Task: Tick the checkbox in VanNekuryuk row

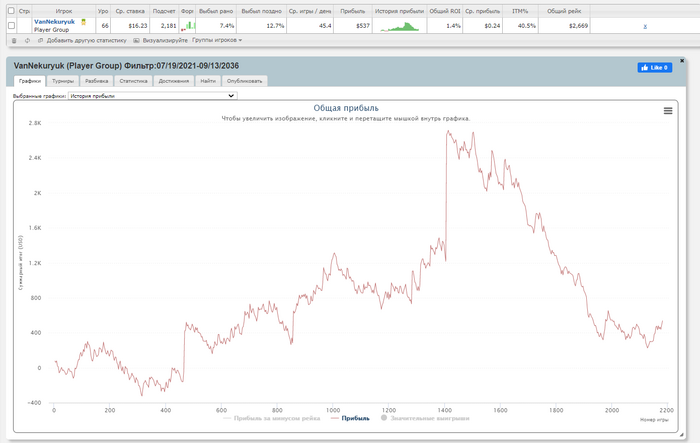Action: point(12,26)
